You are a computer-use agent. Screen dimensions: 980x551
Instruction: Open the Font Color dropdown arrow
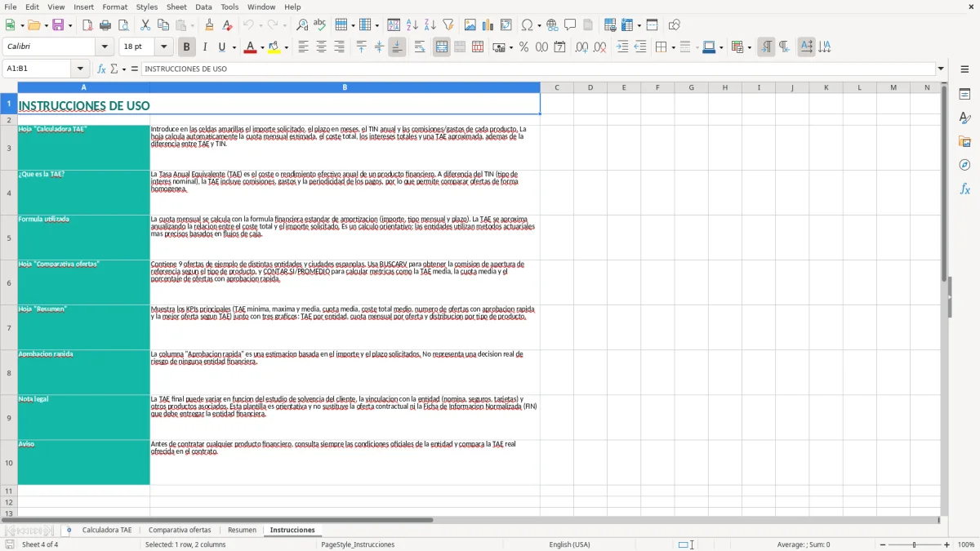(x=262, y=47)
